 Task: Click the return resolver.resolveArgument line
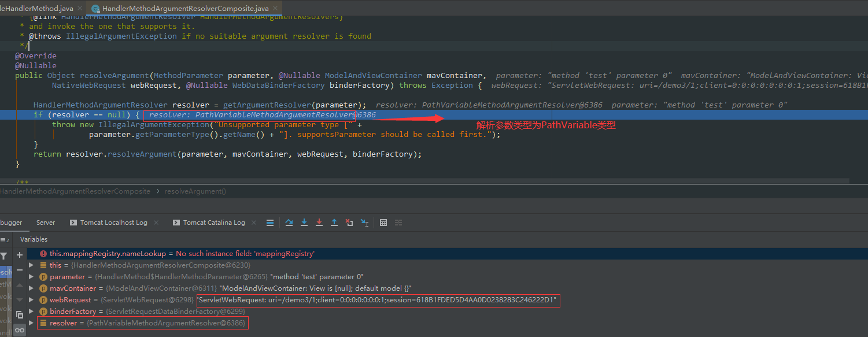[228, 154]
